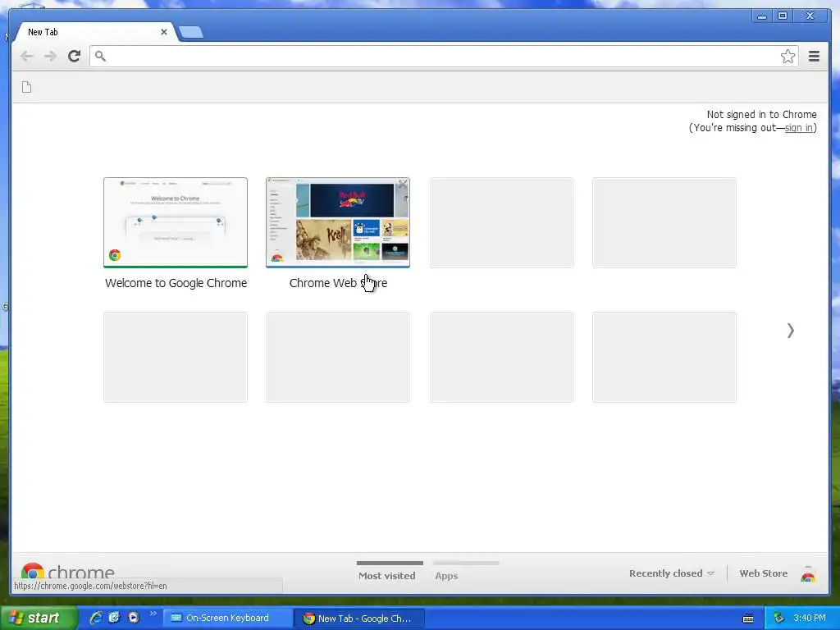This screenshot has height=630, width=840.
Task: Switch to the Apps section
Action: [x=446, y=576]
